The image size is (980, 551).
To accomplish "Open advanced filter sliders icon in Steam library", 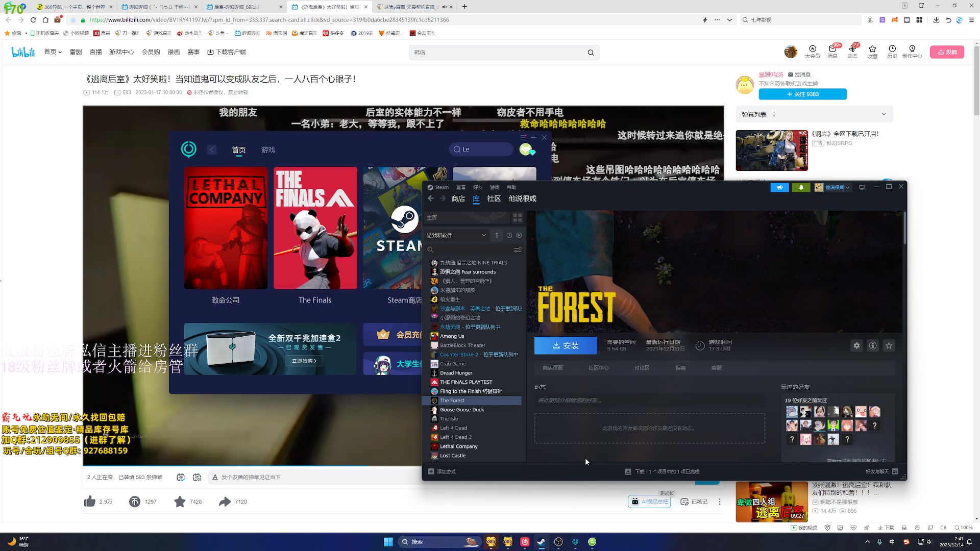I will tap(518, 249).
